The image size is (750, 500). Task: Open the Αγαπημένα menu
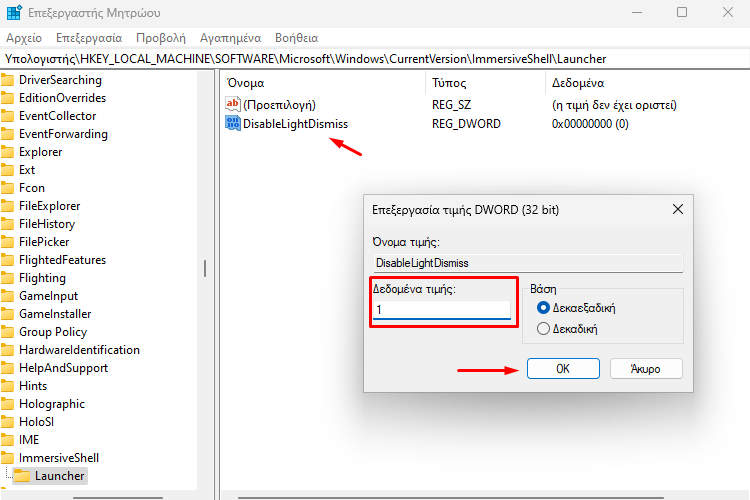(x=231, y=38)
